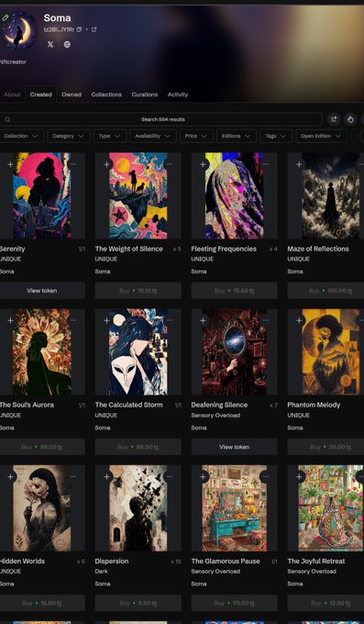Buy The Soul's Aurora for 99.00 tez
The width and height of the screenshot is (364, 624).
click(42, 447)
